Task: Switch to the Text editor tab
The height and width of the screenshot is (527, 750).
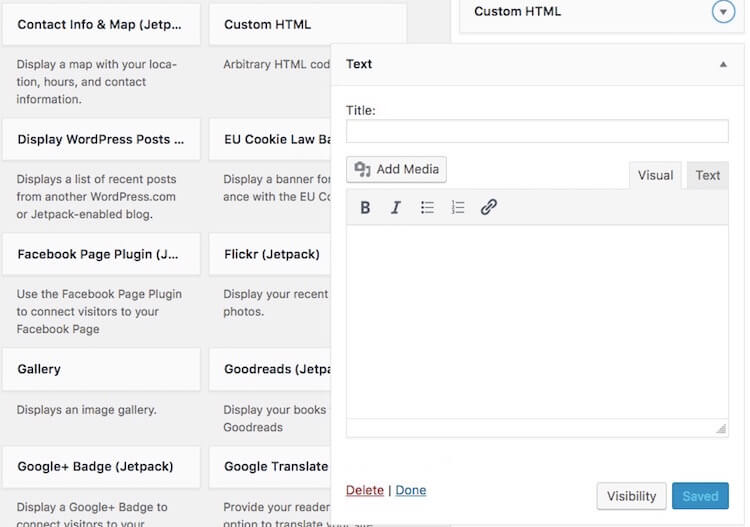Action: 708,175
